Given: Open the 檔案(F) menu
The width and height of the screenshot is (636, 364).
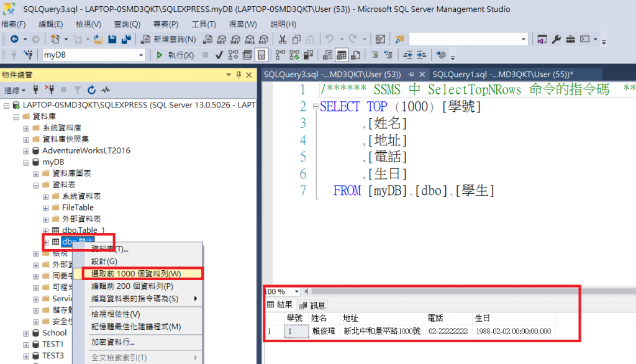Looking at the screenshot, I should 14,24.
